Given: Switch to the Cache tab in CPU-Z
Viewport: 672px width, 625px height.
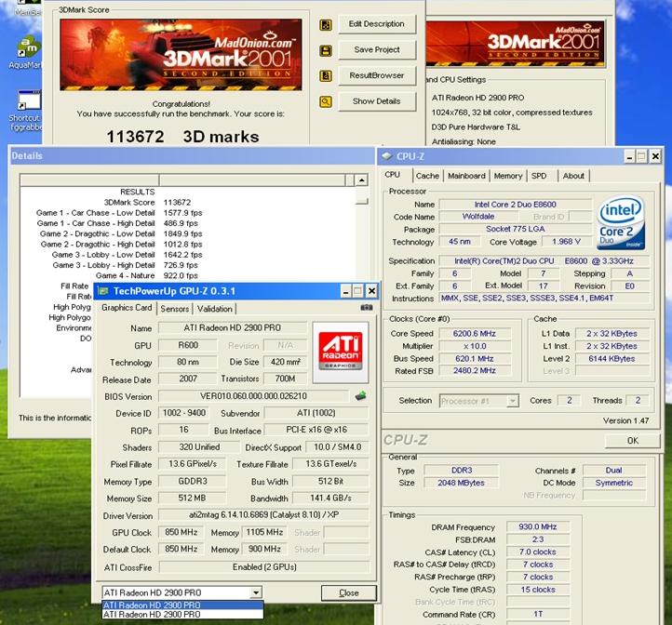Looking at the screenshot, I should click(427, 176).
